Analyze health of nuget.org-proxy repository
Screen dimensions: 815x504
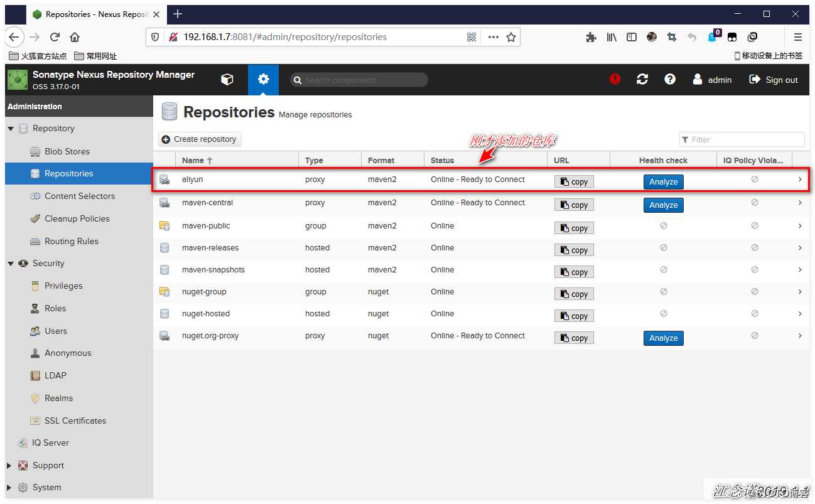pos(664,338)
